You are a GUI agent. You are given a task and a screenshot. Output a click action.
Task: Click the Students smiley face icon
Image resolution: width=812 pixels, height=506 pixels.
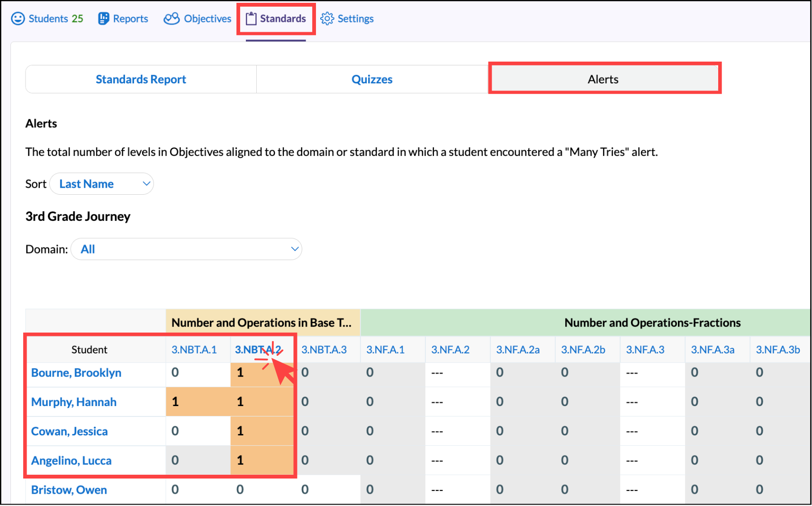point(18,18)
